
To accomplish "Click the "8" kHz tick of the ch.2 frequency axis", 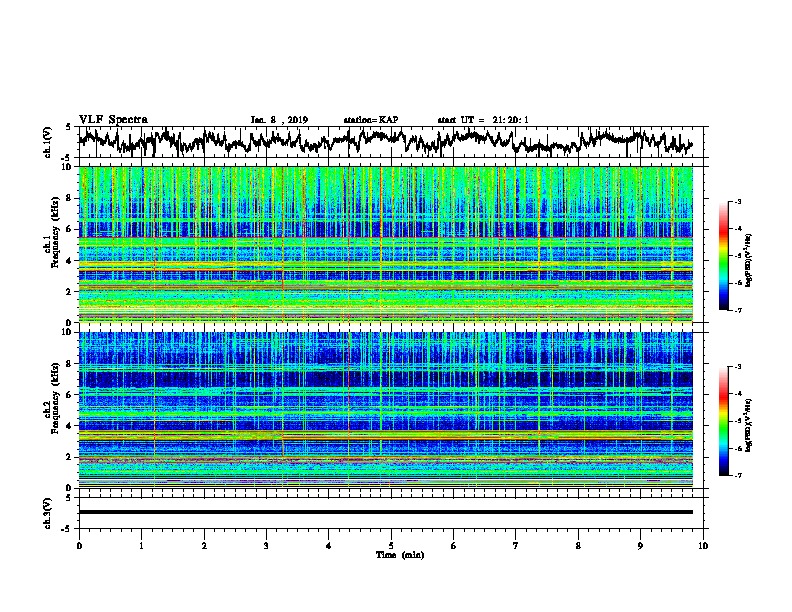I will tap(70, 364).
